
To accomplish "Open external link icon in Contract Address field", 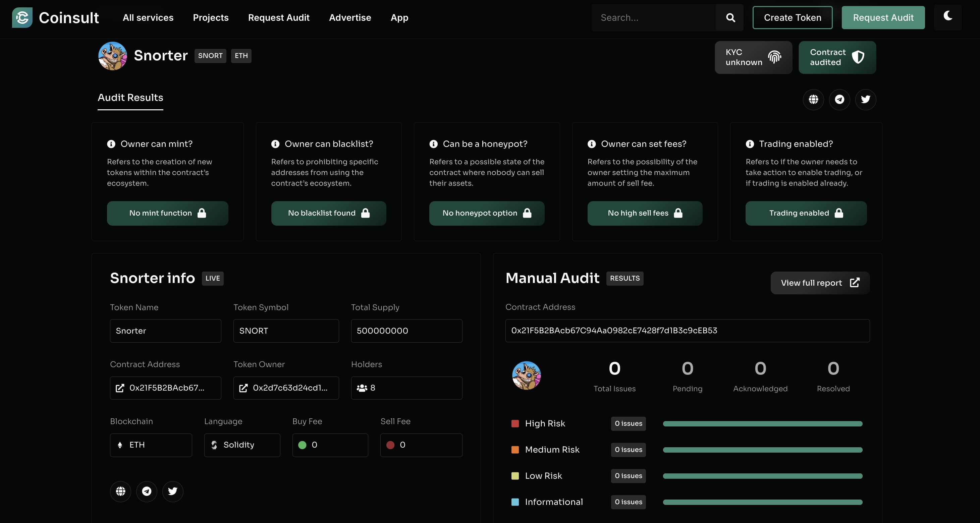I will coord(120,388).
